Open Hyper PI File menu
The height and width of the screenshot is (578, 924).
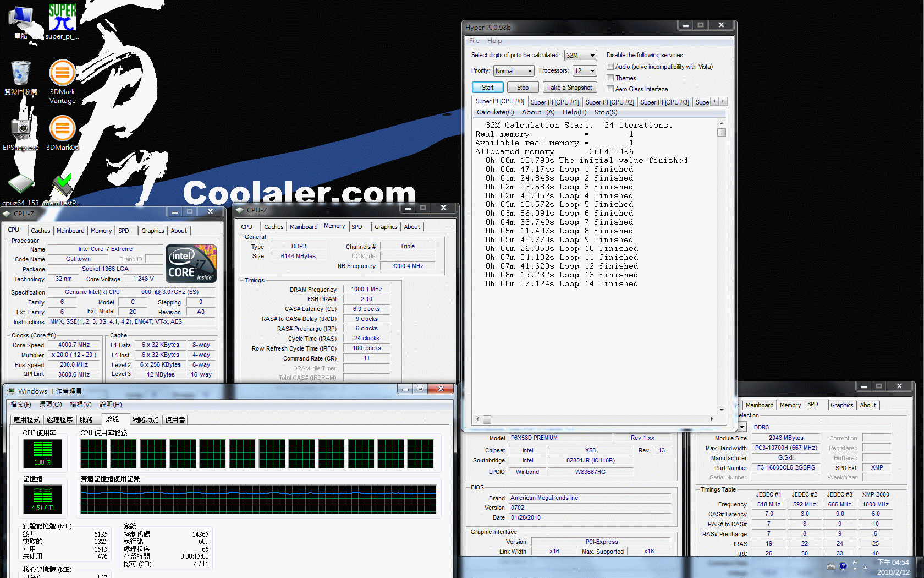click(474, 41)
